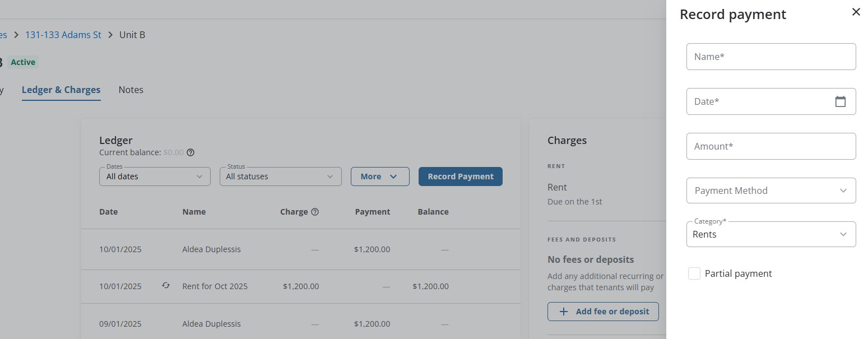Expand the Payment Method dropdown

[x=770, y=191]
